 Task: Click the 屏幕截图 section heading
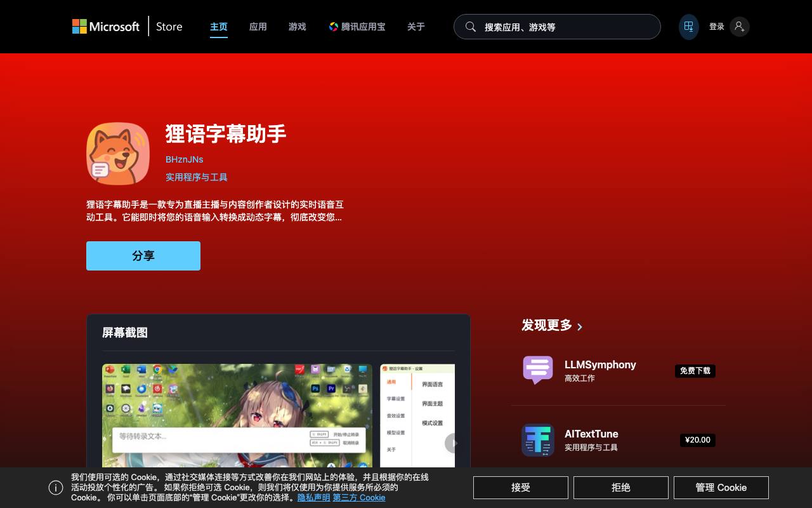click(125, 333)
